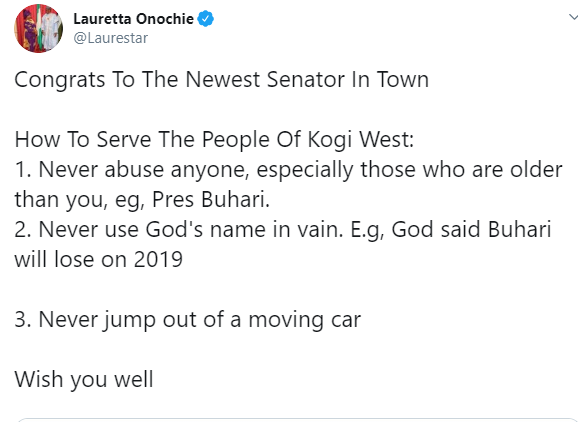The image size is (578, 422).
Task: Click the blue verified badge icon
Action: pyautogui.click(x=206, y=19)
